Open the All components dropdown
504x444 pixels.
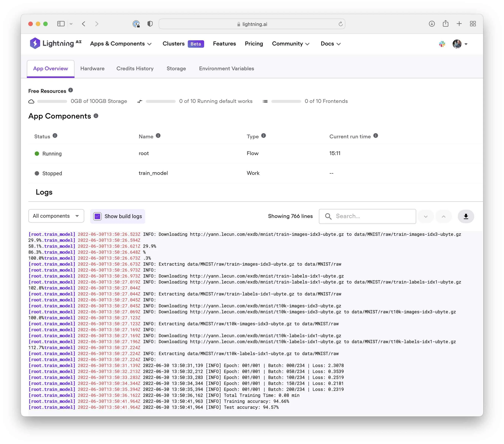[x=56, y=216]
